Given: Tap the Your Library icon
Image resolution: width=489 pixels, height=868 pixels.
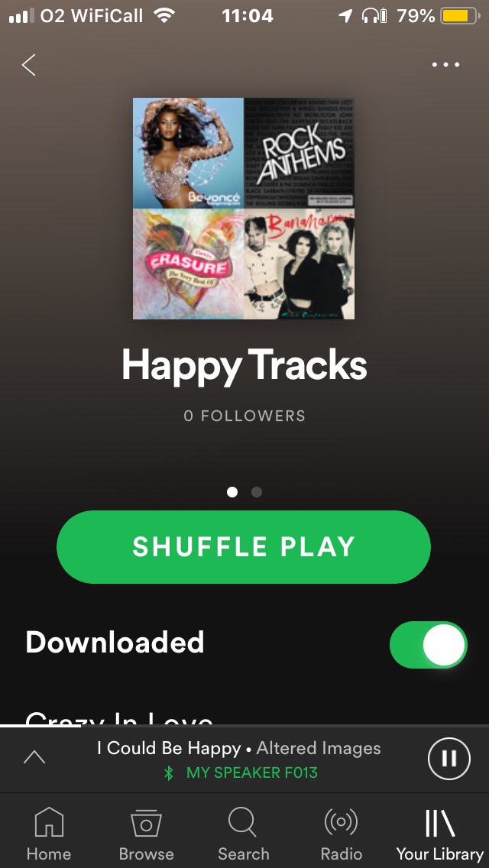Looking at the screenshot, I should coord(439,823).
